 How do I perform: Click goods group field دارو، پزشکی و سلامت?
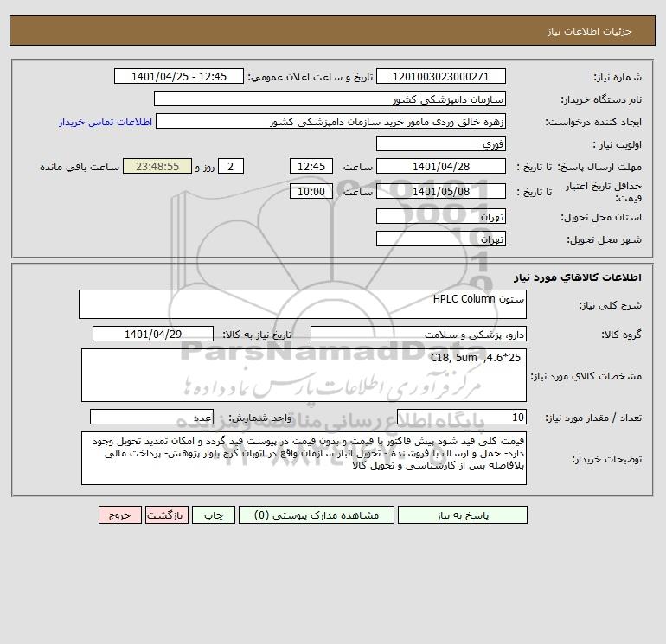point(419,334)
